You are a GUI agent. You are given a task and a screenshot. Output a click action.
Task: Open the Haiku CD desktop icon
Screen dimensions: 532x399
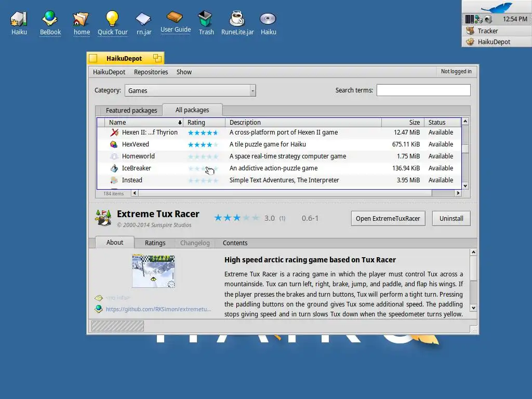point(268,19)
